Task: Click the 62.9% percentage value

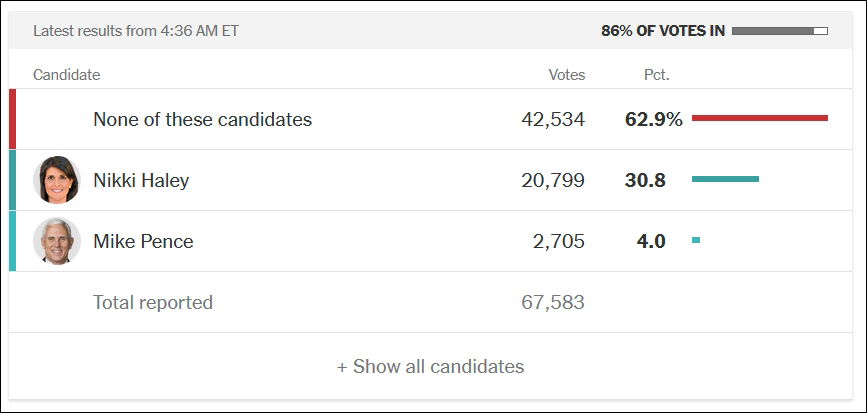Action: tap(654, 119)
